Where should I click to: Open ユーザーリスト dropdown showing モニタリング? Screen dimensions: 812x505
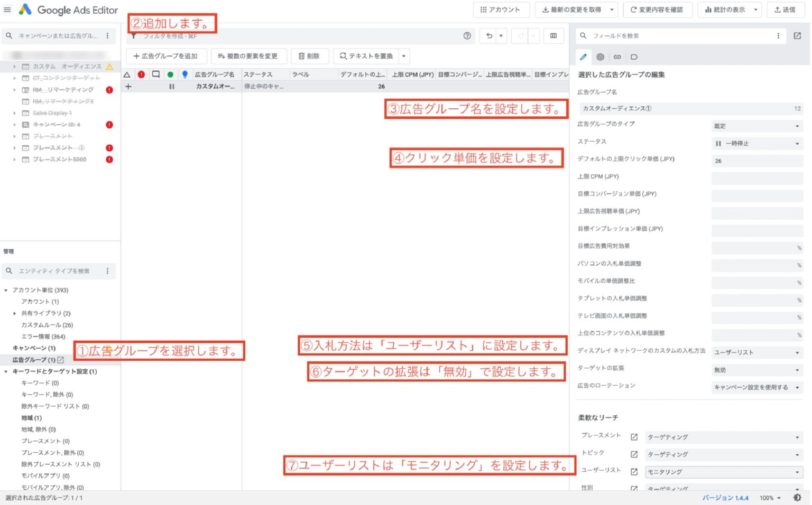point(723,472)
